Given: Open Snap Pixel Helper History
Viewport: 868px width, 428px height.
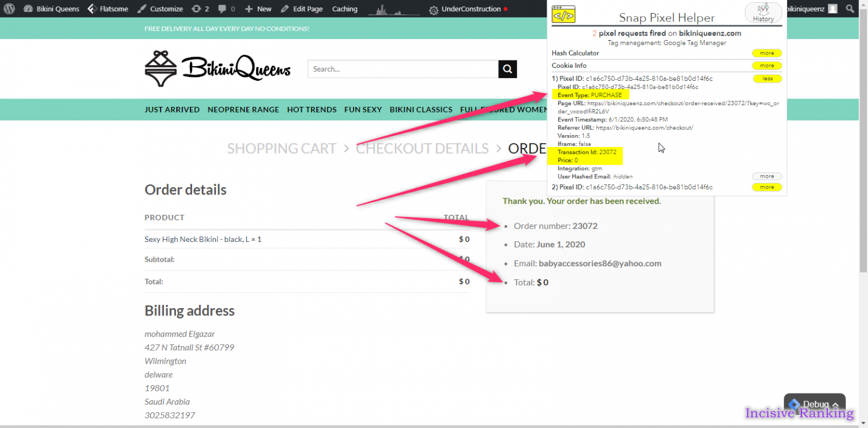Looking at the screenshot, I should [x=763, y=13].
